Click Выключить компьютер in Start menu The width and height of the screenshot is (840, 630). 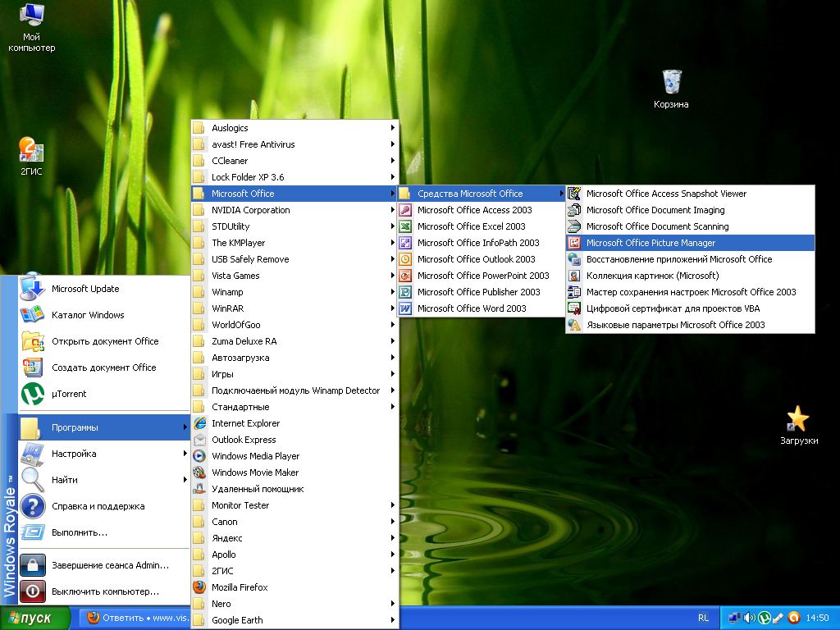[x=105, y=591]
